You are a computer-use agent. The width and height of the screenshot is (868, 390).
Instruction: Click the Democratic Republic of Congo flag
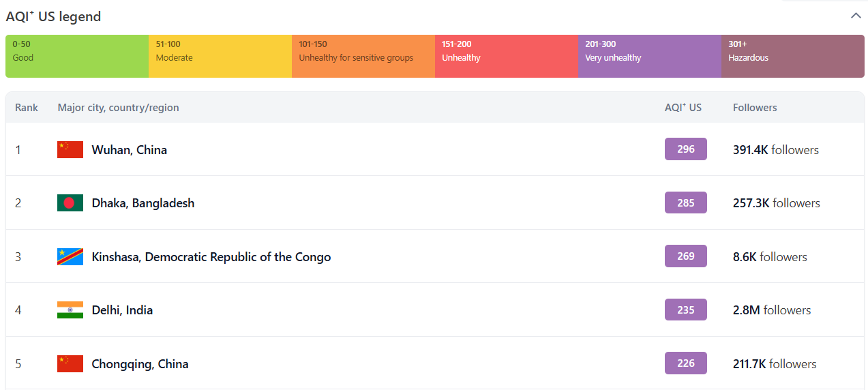click(x=70, y=257)
